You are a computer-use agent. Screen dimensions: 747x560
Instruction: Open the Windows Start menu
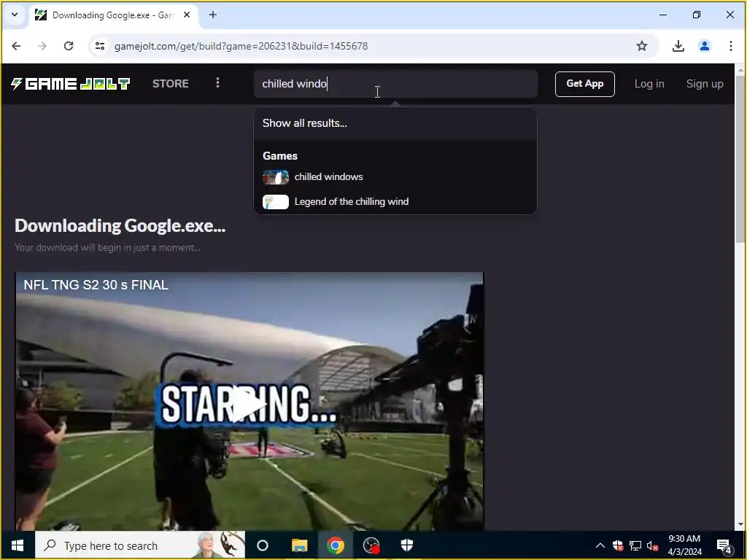(18, 545)
